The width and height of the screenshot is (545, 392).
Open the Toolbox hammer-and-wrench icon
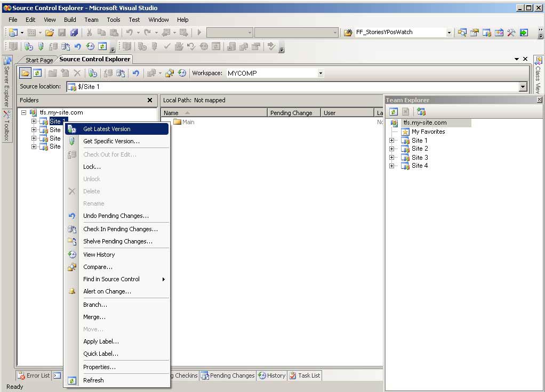click(x=511, y=32)
